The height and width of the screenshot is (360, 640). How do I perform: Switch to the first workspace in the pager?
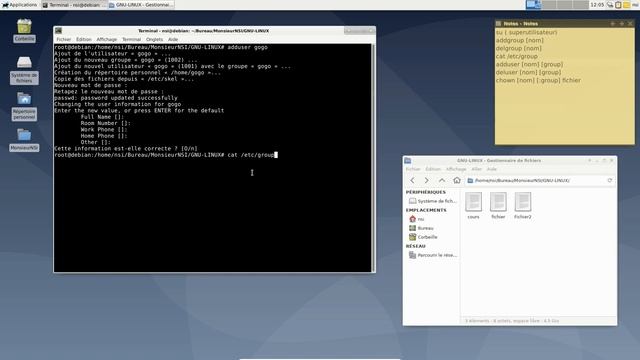[x=533, y=5]
